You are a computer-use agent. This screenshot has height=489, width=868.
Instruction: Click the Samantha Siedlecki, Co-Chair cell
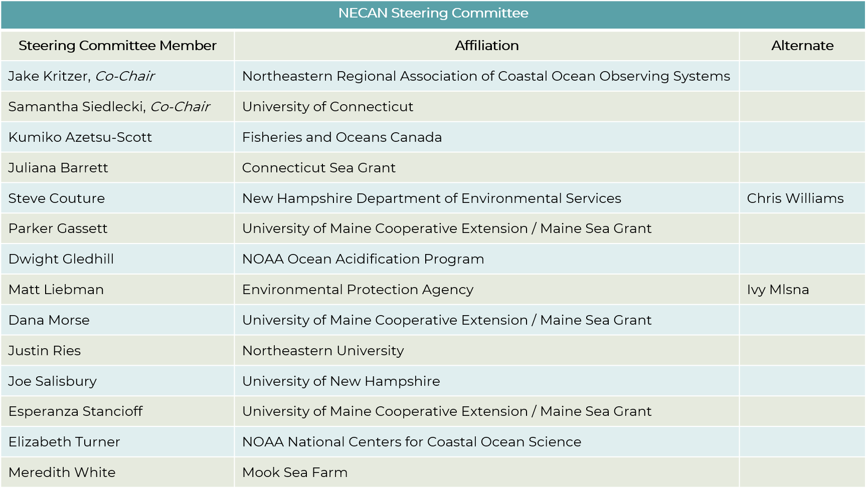[x=117, y=107]
